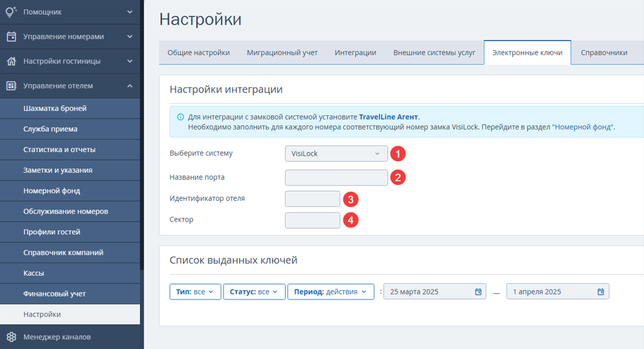644x349 pixels.
Task: Open calendar icon for 25 марта 2025
Action: tap(478, 291)
